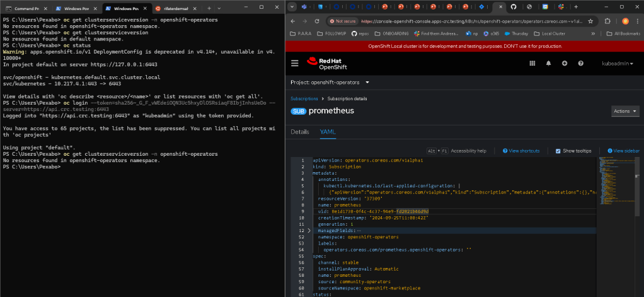The image size is (644, 297).
Task: Open Chrome's tab search dropdown
Action: [292, 7]
